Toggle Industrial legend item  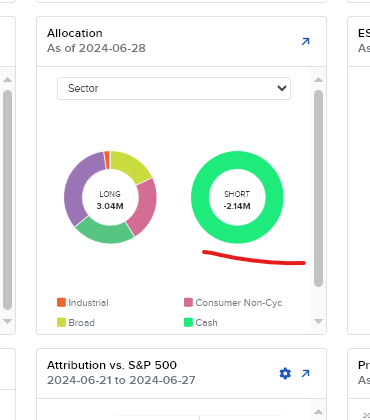(83, 303)
